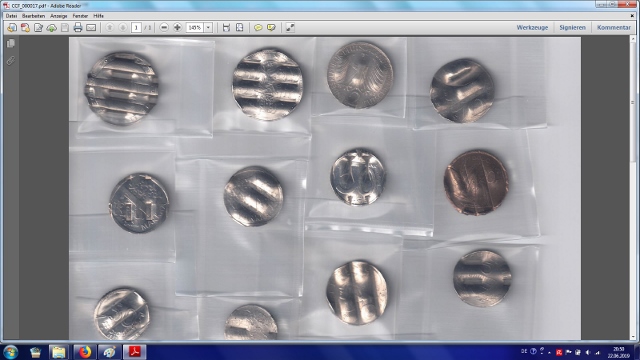Click the page number input field
This screenshot has width=640, height=360.
[x=136, y=28]
